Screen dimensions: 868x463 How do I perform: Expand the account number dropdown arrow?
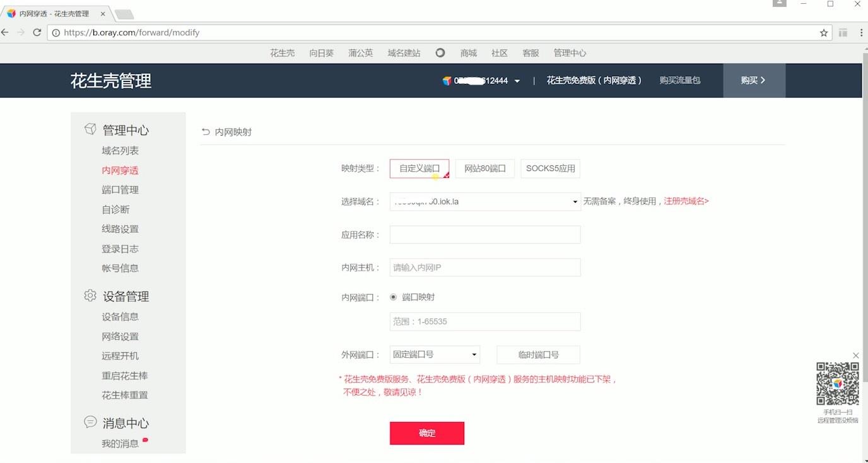517,81
